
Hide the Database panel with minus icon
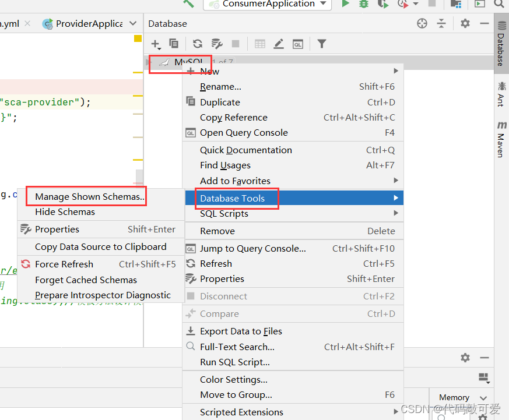click(484, 23)
